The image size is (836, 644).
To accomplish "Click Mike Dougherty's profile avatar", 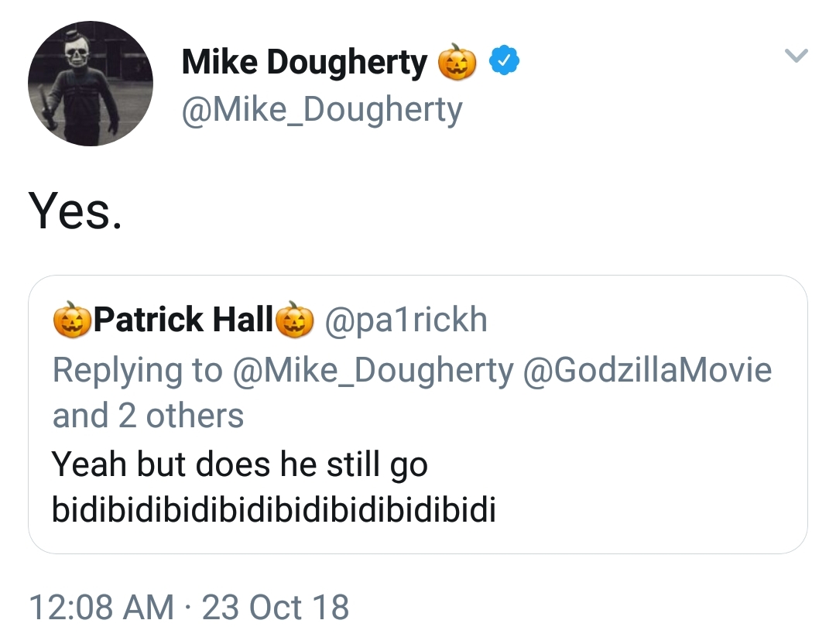I will 91,84.
